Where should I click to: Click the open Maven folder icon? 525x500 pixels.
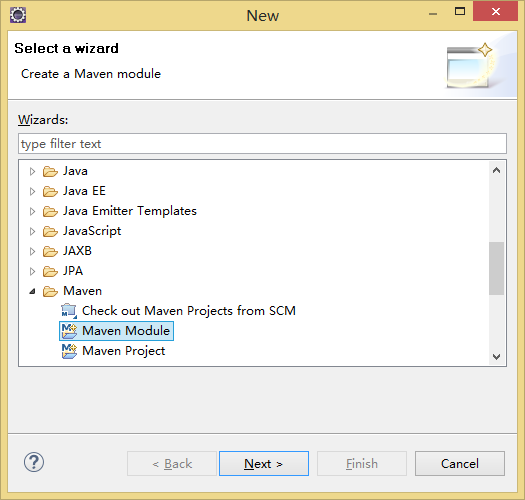pyautogui.click(x=50, y=291)
